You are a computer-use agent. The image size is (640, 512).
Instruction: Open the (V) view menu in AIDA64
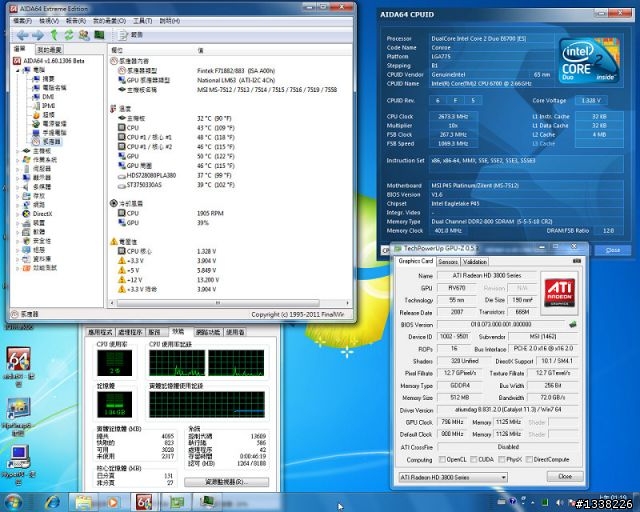click(49, 21)
